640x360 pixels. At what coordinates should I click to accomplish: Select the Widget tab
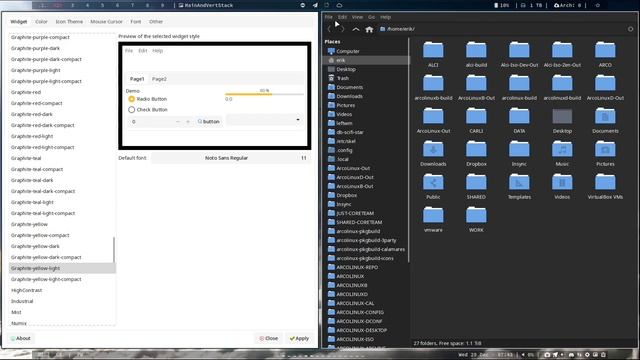[x=18, y=22]
